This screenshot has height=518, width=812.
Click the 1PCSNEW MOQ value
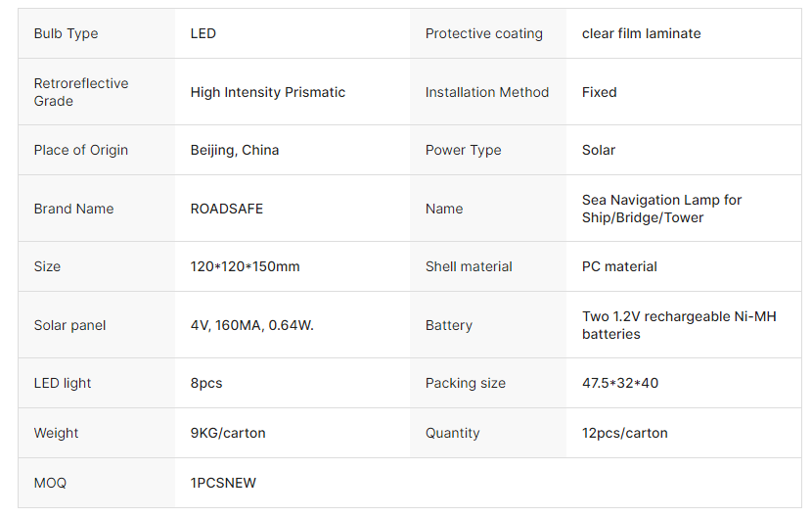[223, 483]
